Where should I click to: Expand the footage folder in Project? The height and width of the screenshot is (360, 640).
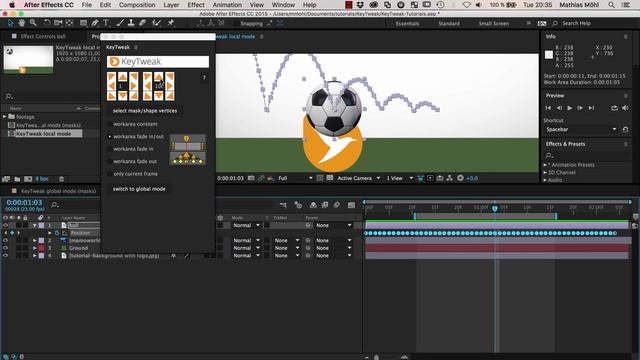pos(4,117)
